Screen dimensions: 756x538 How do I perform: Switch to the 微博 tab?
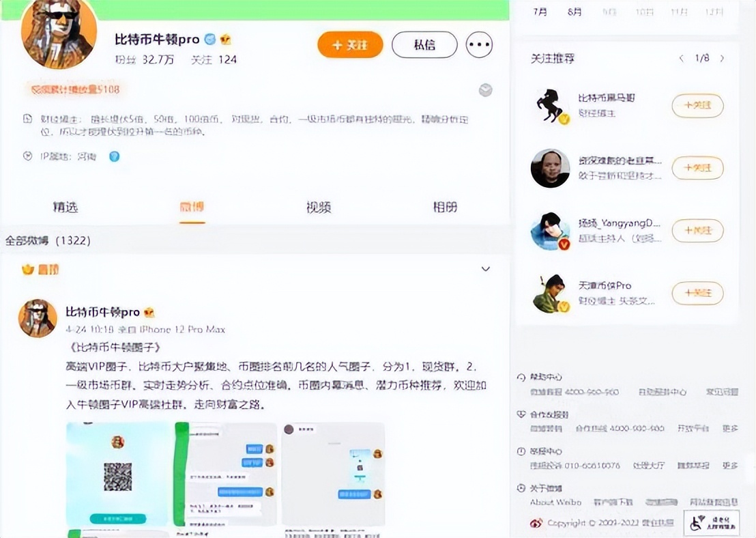tap(192, 207)
